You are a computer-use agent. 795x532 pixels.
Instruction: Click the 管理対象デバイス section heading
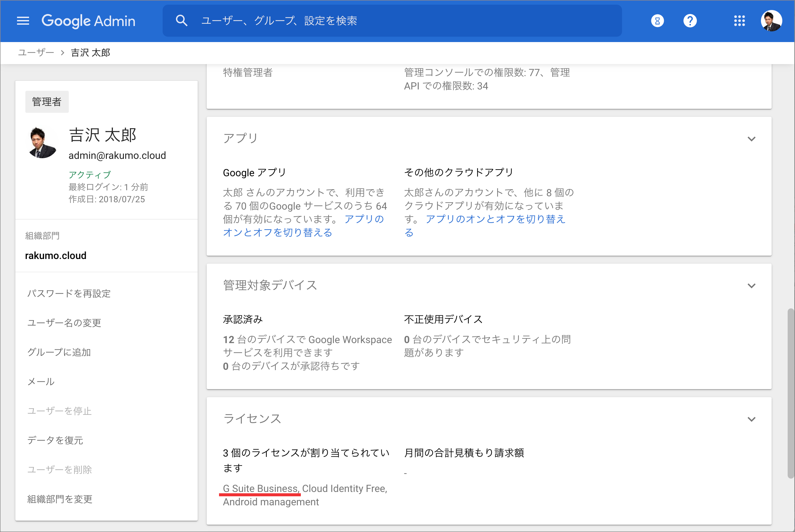pos(270,285)
